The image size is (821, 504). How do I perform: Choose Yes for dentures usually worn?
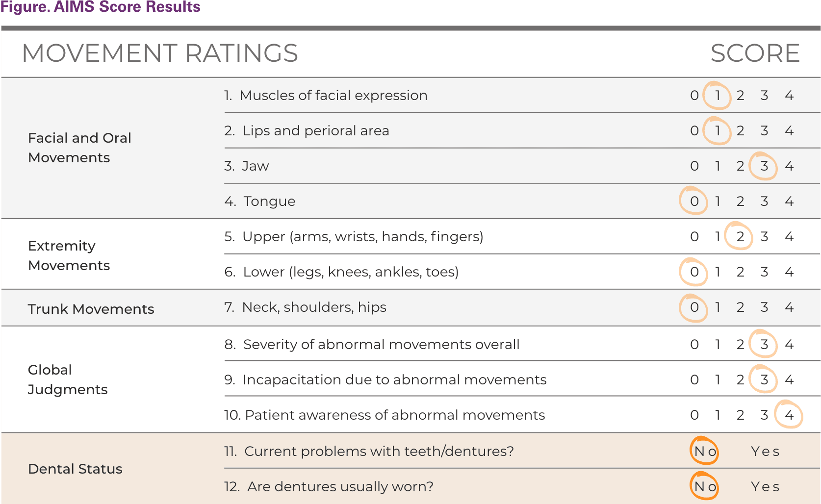point(765,486)
